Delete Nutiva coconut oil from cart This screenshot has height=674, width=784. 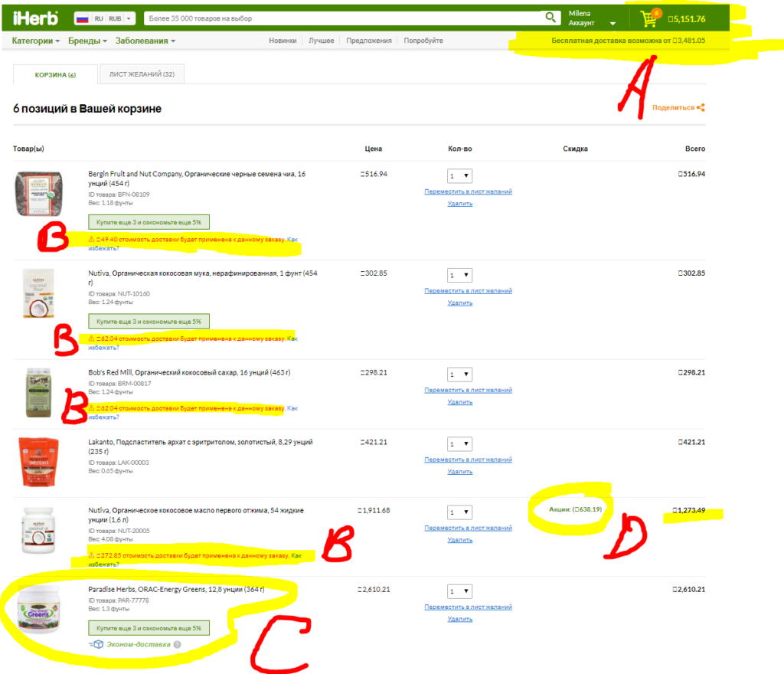click(x=460, y=540)
